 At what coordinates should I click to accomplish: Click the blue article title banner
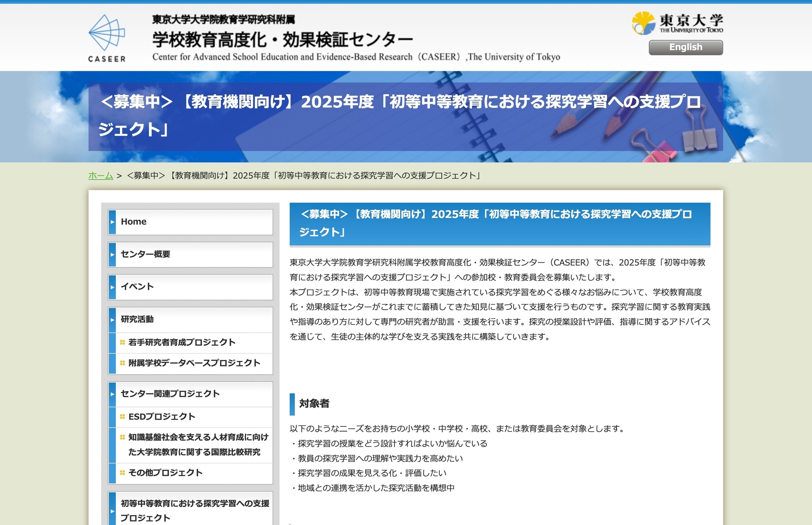pyautogui.click(x=500, y=224)
